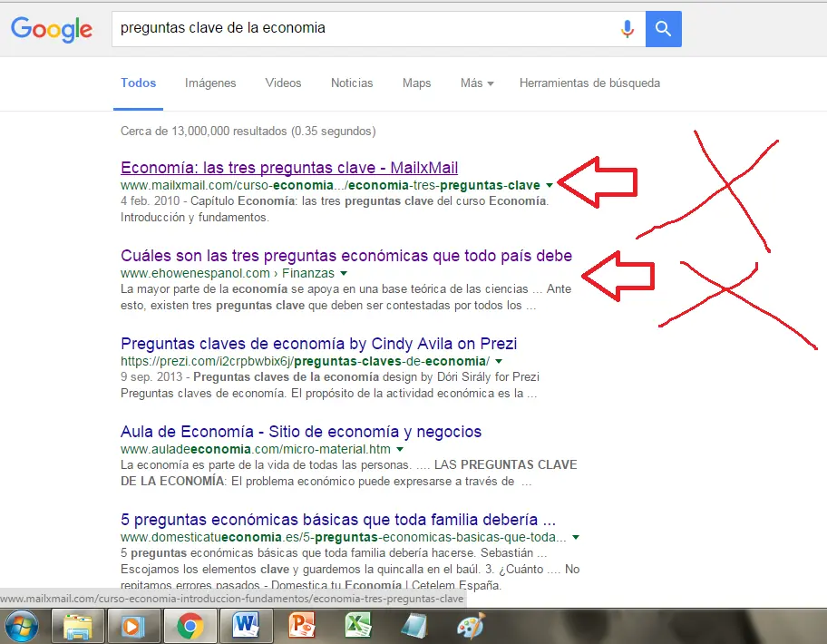Open Notepad taskbar icon
The height and width of the screenshot is (644, 827).
[414, 626]
